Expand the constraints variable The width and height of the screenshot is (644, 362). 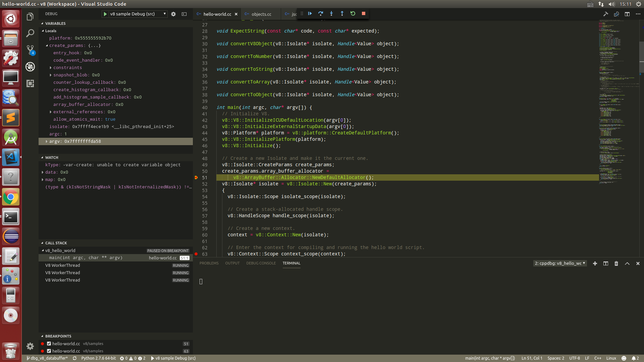pyautogui.click(x=51, y=68)
